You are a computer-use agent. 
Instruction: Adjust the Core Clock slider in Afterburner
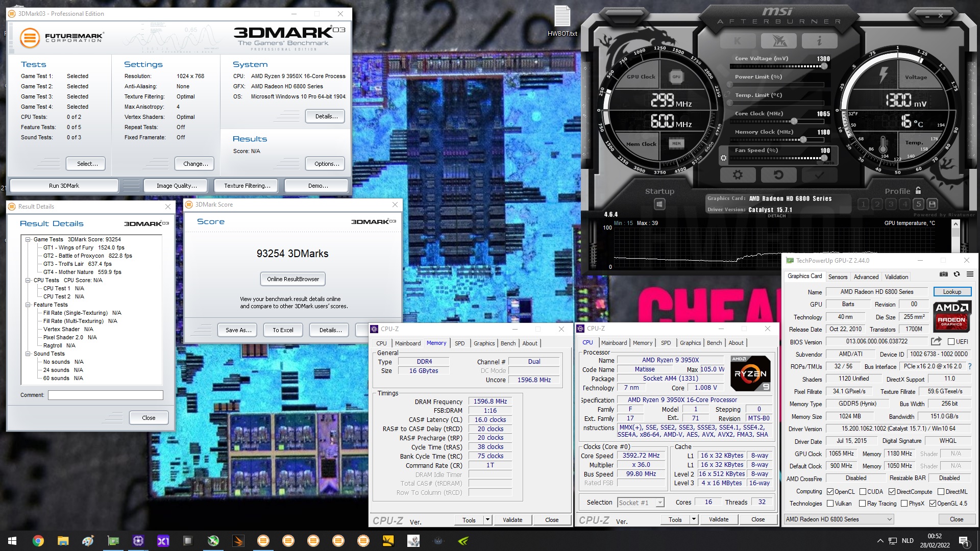point(777,121)
